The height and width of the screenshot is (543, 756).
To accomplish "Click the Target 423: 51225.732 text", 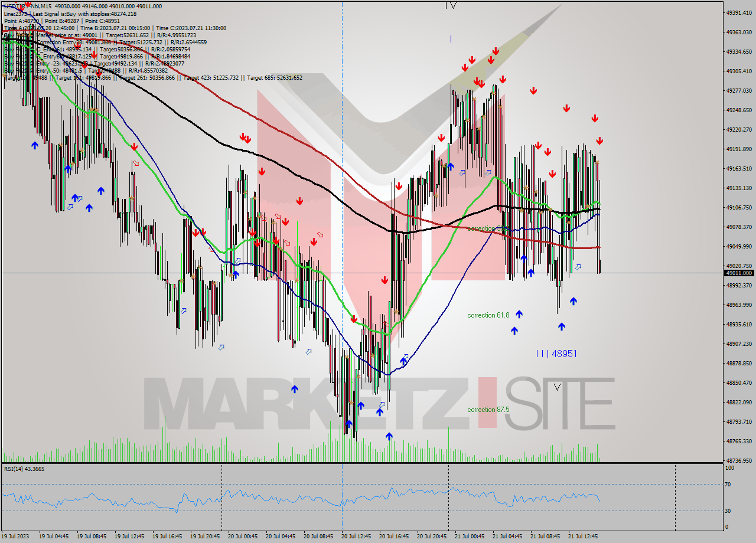I will 211,77.
